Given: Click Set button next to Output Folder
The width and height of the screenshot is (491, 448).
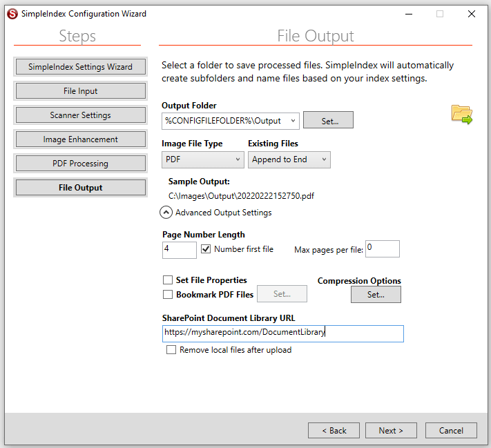Looking at the screenshot, I should pyautogui.click(x=328, y=120).
